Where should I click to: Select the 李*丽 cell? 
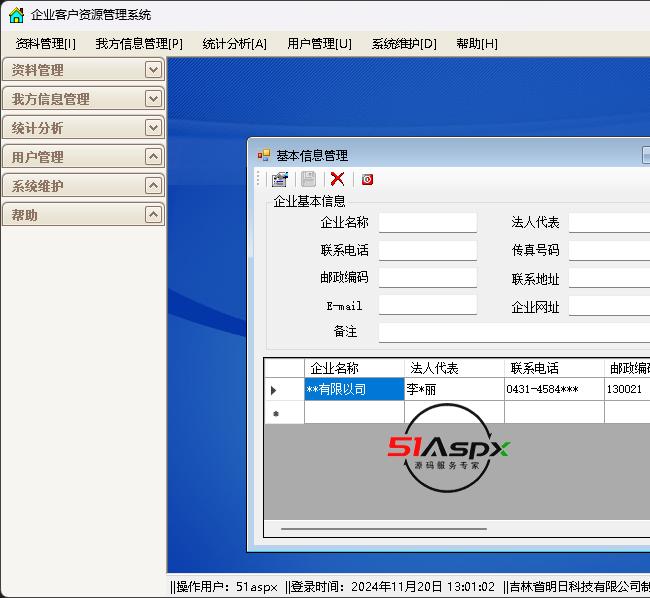tap(454, 389)
